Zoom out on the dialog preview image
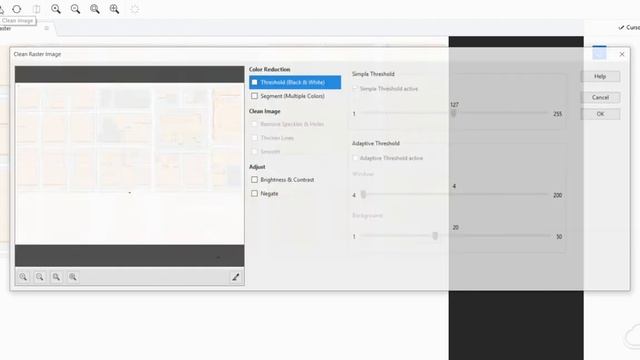 pos(40,277)
